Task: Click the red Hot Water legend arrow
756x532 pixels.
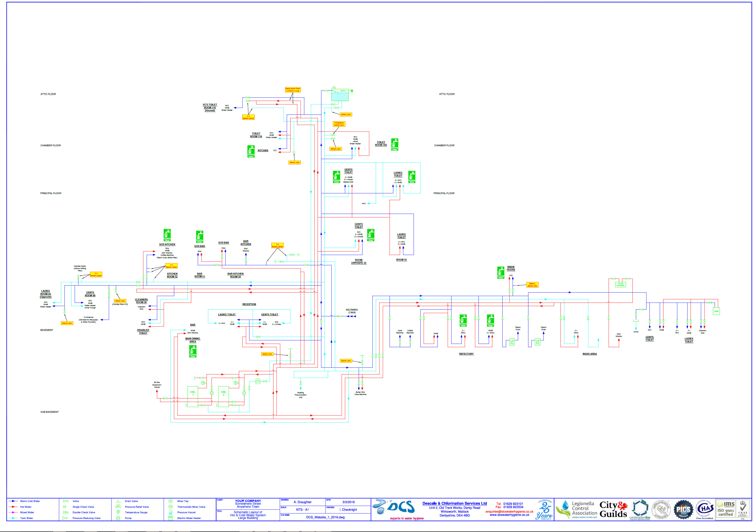Action: click(13, 507)
